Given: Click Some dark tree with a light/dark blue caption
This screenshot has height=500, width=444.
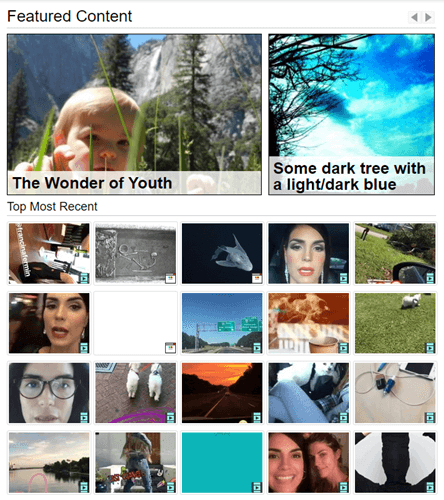Looking at the screenshot, I should point(349,176).
